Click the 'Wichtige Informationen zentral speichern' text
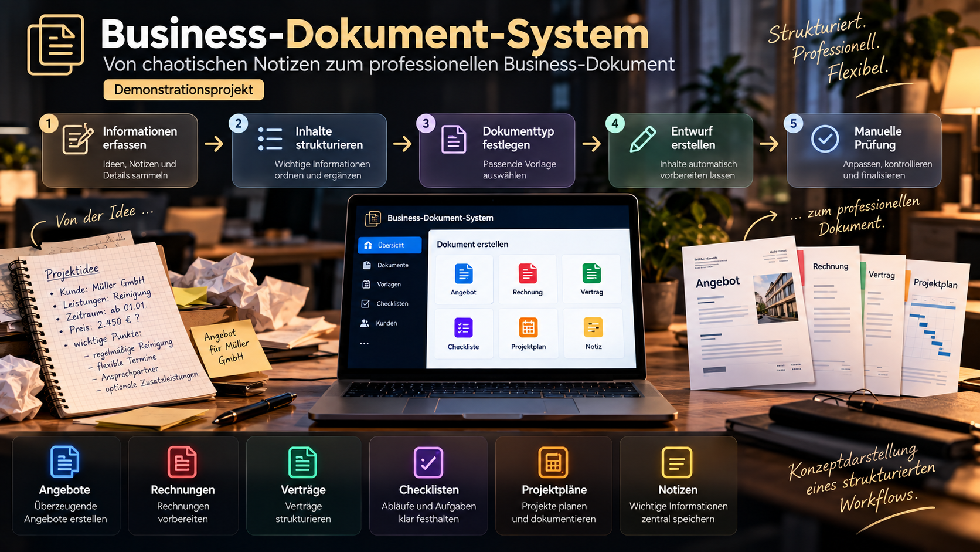980x552 pixels. click(x=678, y=512)
